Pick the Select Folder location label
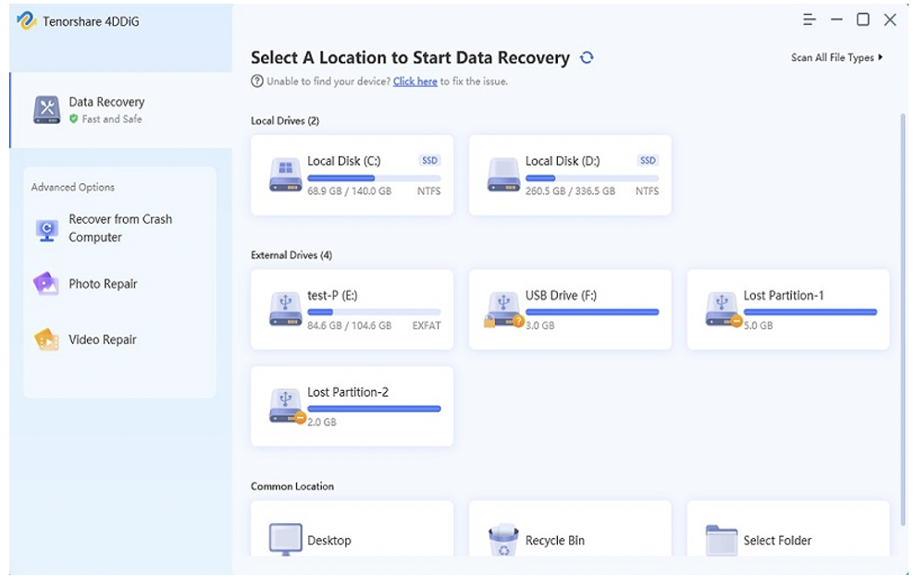916x588 pixels. click(777, 540)
